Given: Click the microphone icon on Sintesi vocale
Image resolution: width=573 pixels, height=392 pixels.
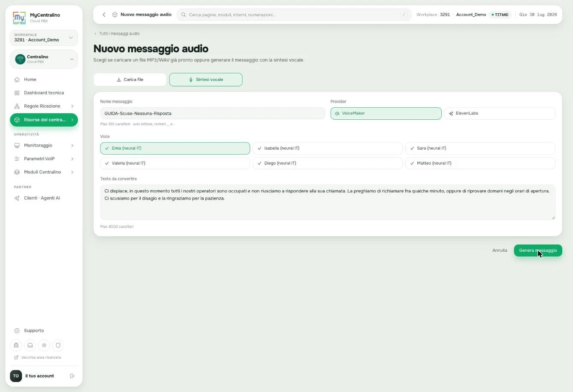Looking at the screenshot, I should coord(191,80).
